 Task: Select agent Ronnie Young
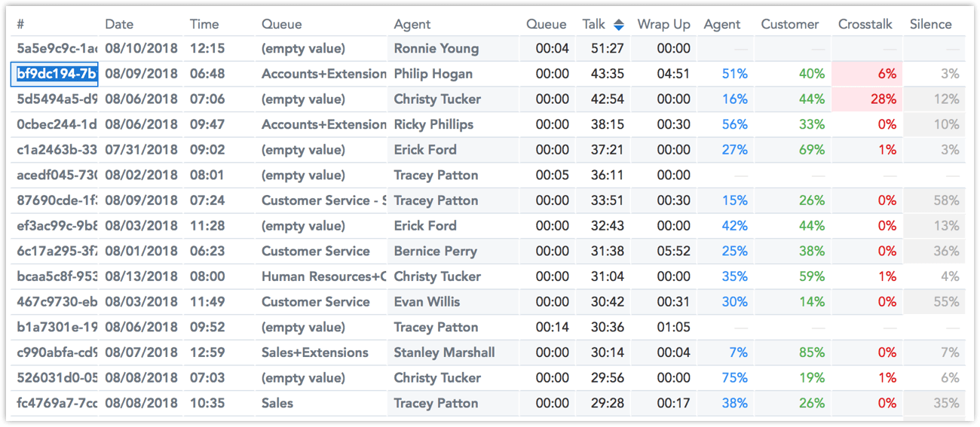(436, 48)
